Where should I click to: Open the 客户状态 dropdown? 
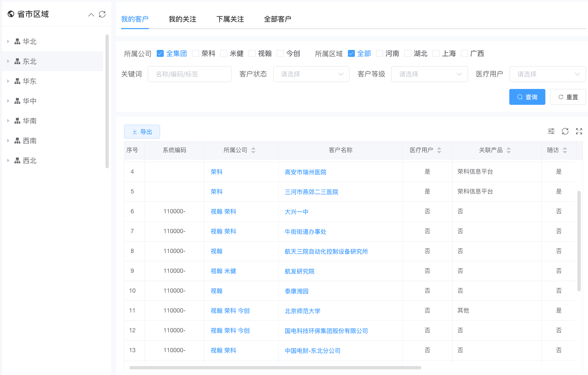[x=311, y=74]
